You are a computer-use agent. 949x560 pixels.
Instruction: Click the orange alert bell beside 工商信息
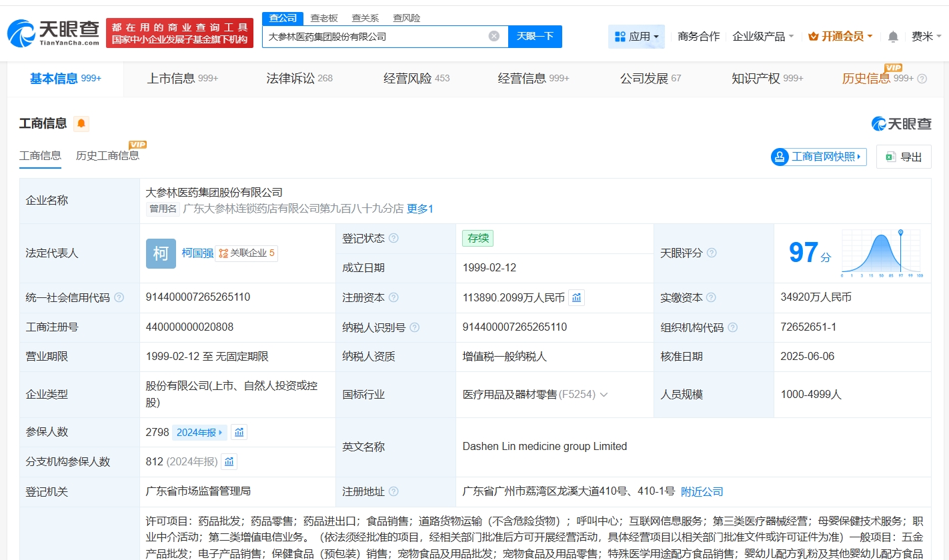(x=81, y=123)
